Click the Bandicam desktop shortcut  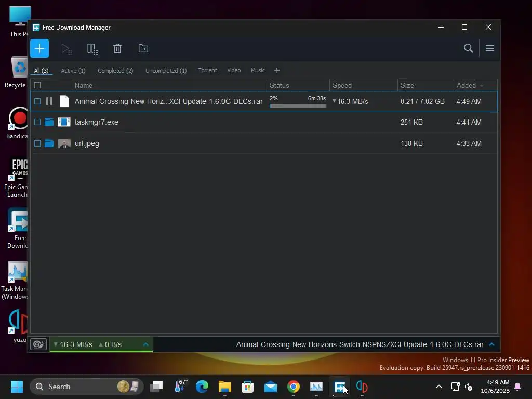17,123
